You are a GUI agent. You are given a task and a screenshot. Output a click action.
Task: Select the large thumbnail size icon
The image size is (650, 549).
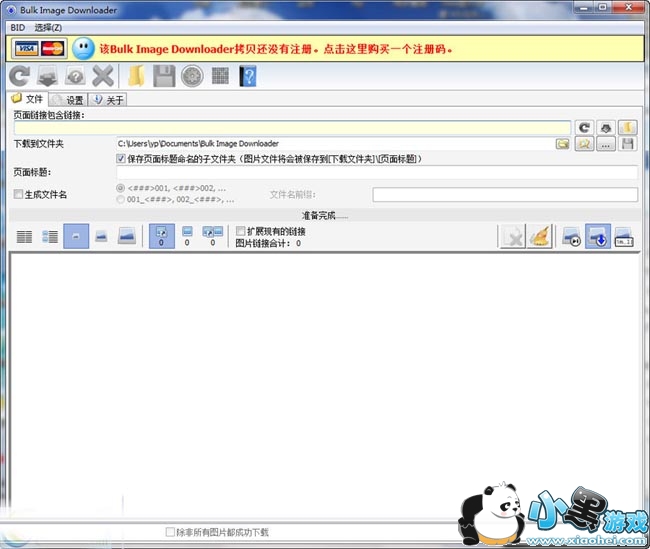(x=127, y=236)
